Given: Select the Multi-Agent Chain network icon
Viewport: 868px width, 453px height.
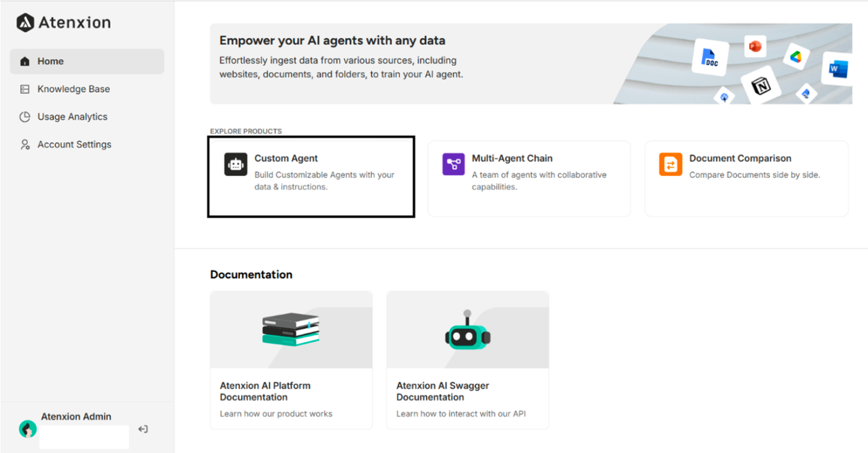Looking at the screenshot, I should 453,164.
